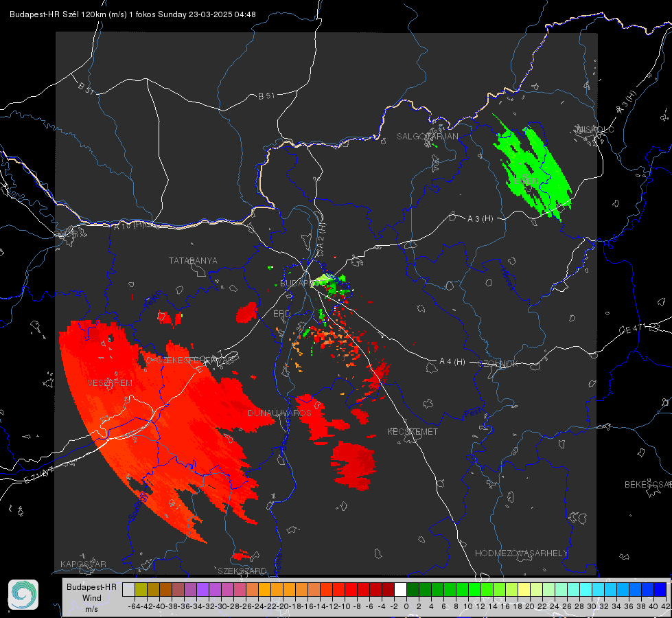
Task: Click the Somogy county label
Action: [x=137, y=505]
